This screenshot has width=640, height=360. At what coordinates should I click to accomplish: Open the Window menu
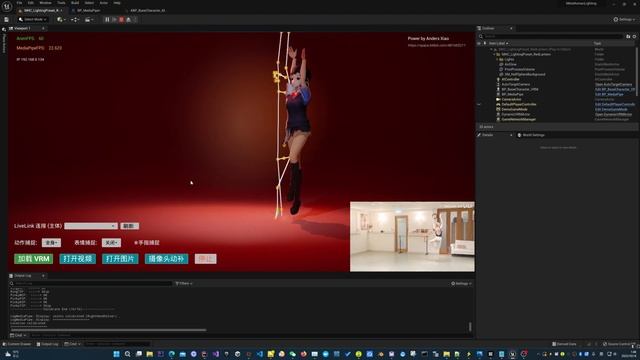pos(45,3)
